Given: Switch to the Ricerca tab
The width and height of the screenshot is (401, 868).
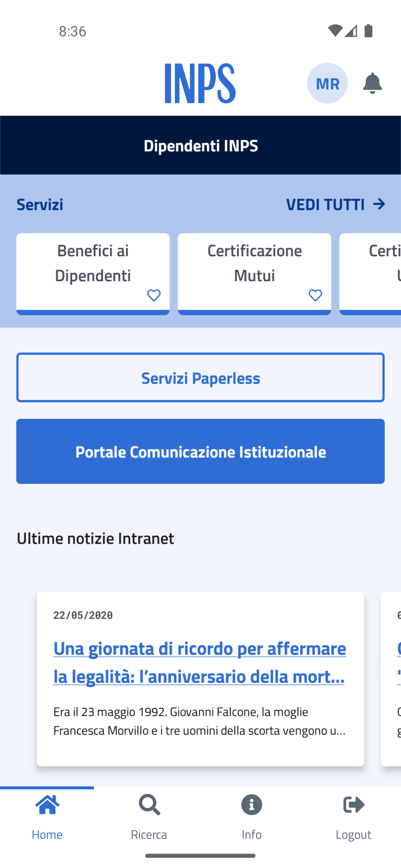Looking at the screenshot, I should point(149,817).
